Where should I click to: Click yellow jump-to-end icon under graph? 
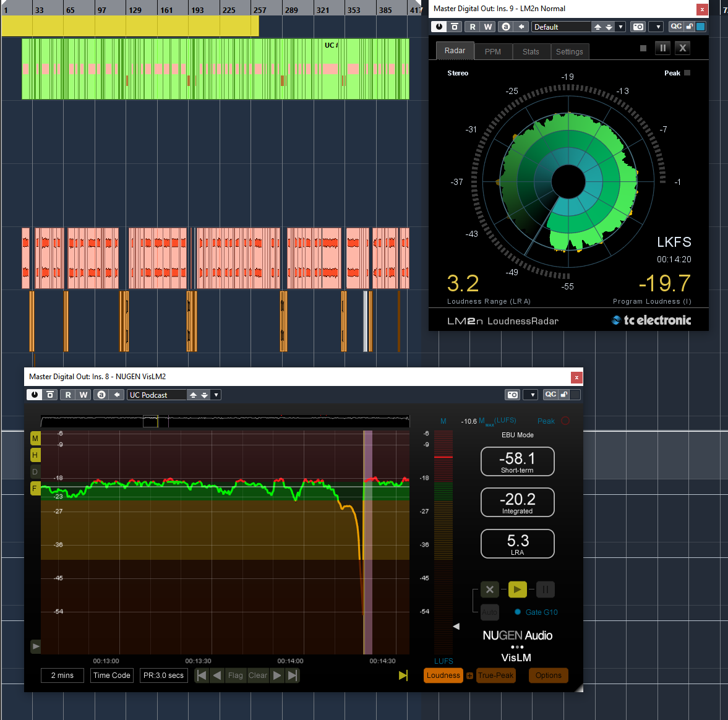[x=403, y=675]
